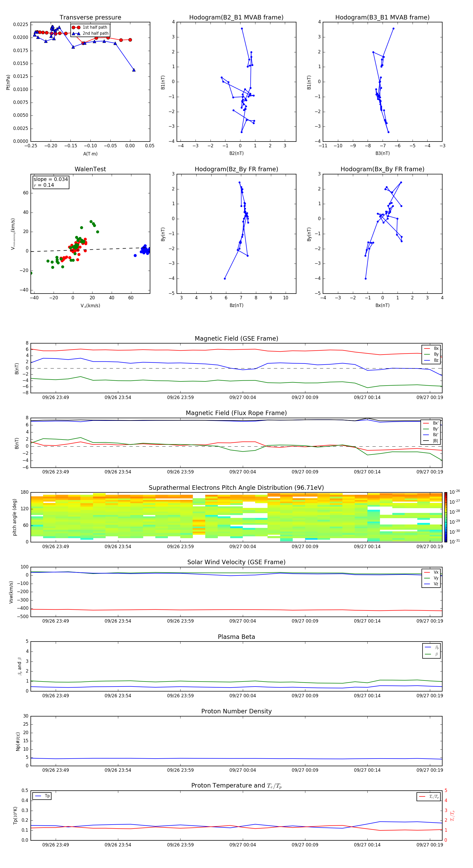Click the 'Vz' legend entry in Solar Wind panel
The image size is (473, 868).
click(x=431, y=584)
